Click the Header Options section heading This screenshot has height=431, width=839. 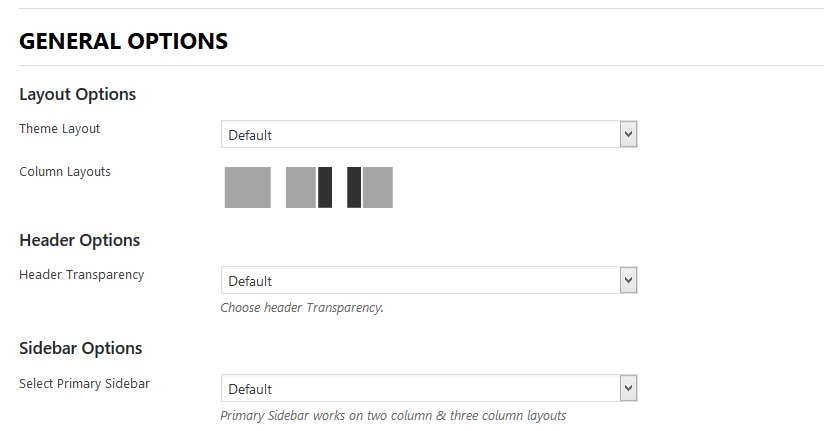pos(80,241)
